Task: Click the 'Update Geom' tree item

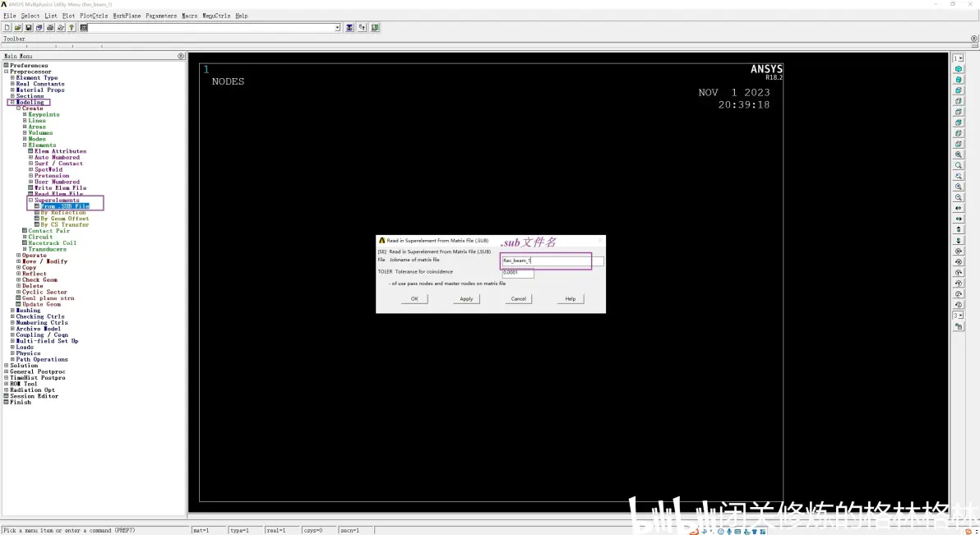Action: (41, 304)
